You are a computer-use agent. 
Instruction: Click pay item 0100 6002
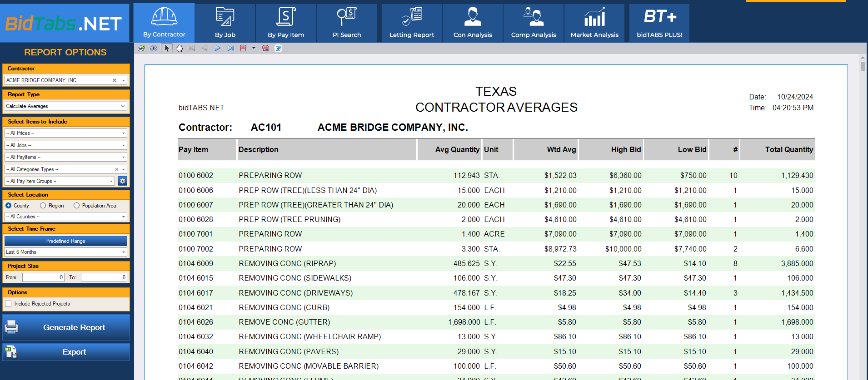(x=196, y=175)
